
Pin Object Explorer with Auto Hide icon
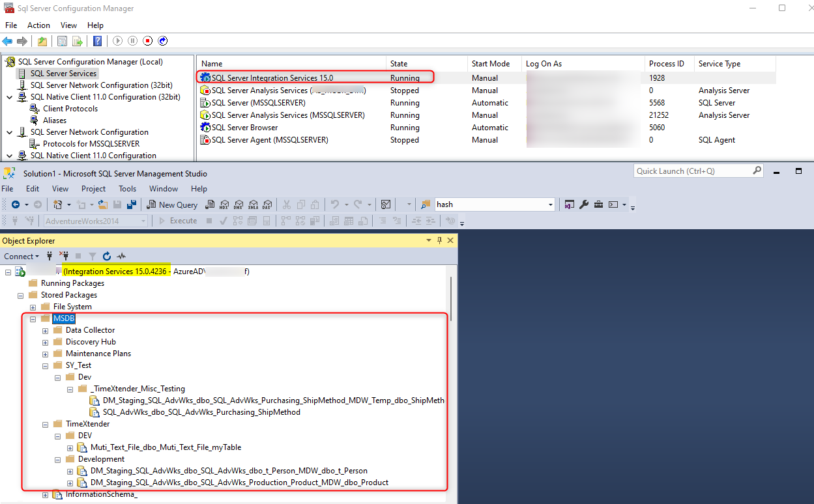(x=440, y=240)
